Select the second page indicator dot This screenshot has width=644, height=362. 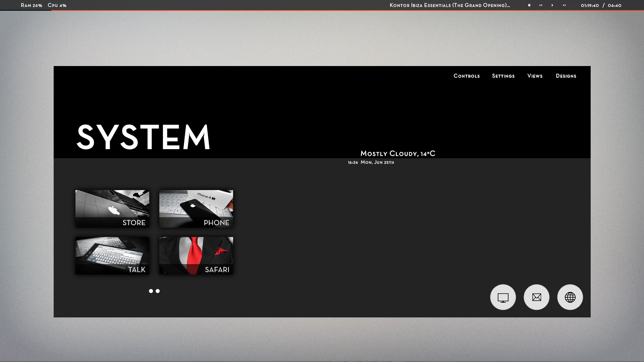click(x=158, y=291)
